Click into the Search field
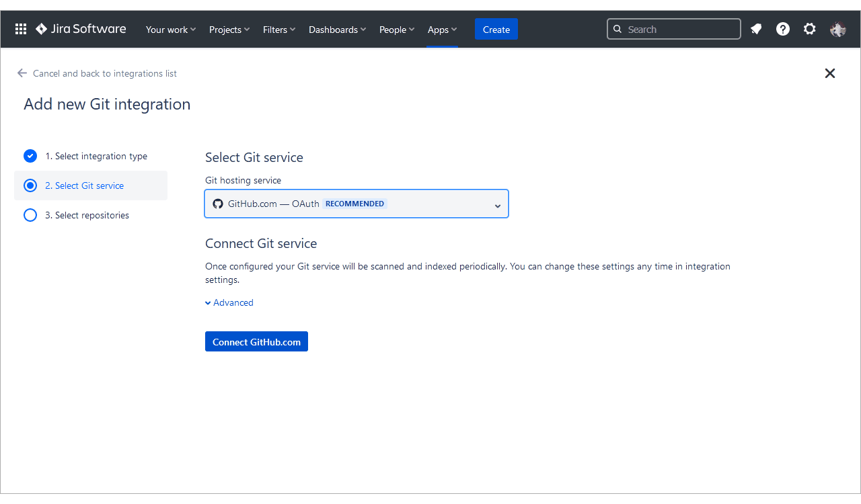 coord(674,30)
